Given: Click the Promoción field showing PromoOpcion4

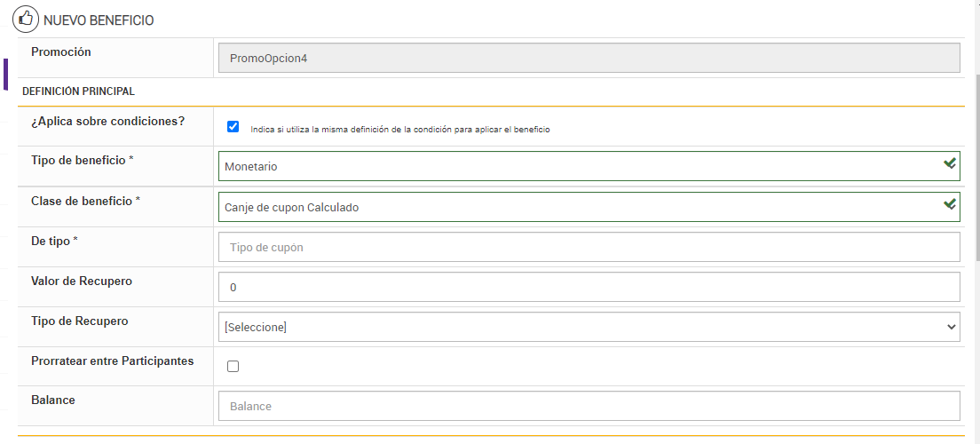Looking at the screenshot, I should pos(589,58).
